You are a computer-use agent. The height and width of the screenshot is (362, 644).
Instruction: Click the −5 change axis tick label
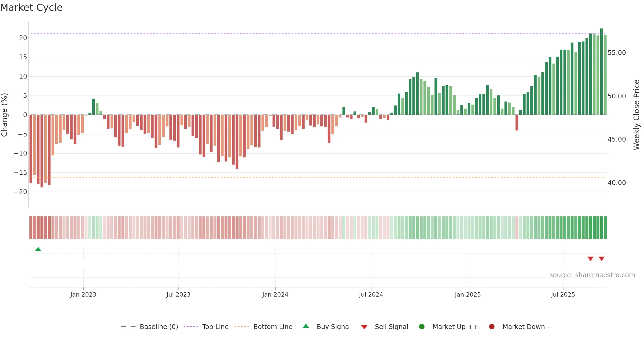pos(23,134)
